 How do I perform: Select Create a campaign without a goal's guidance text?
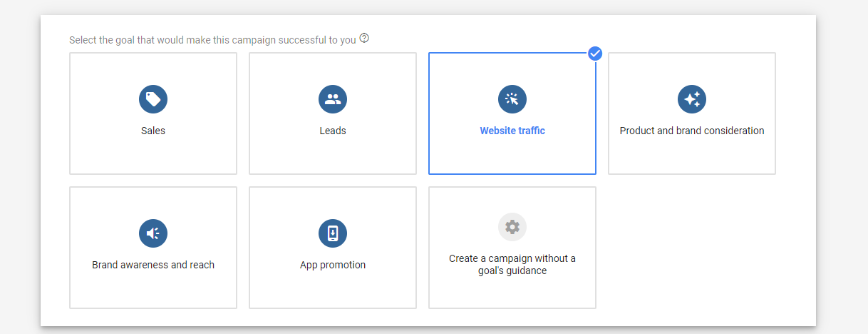(x=512, y=265)
